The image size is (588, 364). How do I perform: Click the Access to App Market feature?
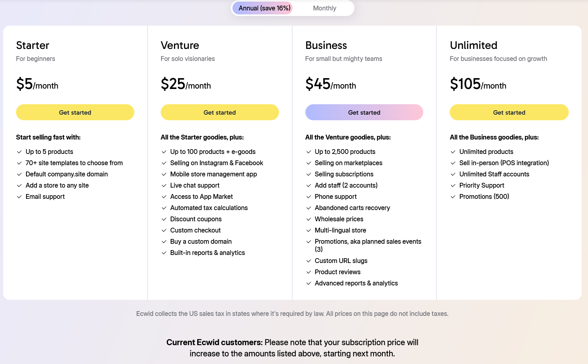click(202, 196)
